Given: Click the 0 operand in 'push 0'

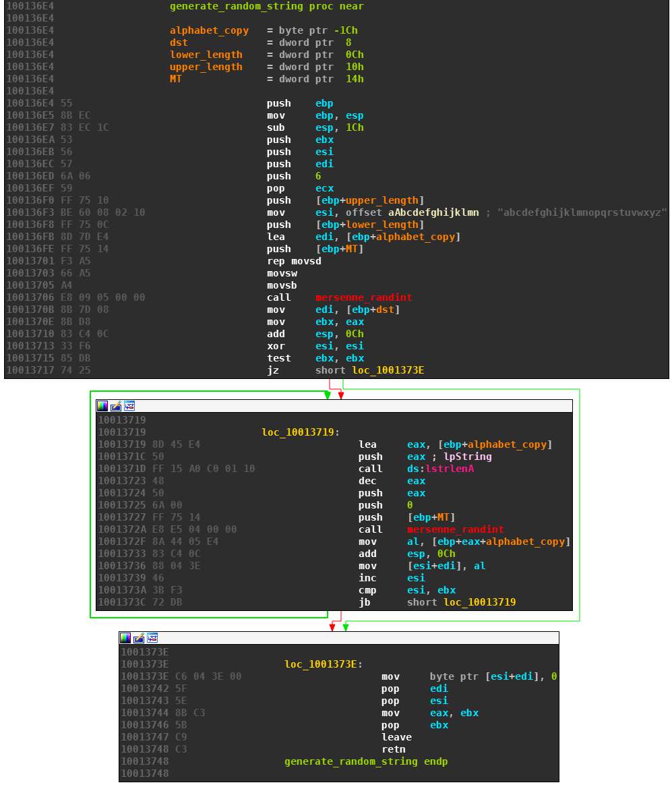Looking at the screenshot, I should click(x=410, y=505).
